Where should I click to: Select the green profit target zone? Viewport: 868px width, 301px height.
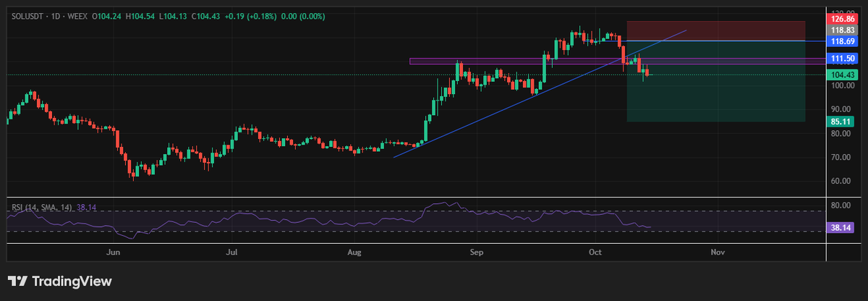click(x=715, y=81)
